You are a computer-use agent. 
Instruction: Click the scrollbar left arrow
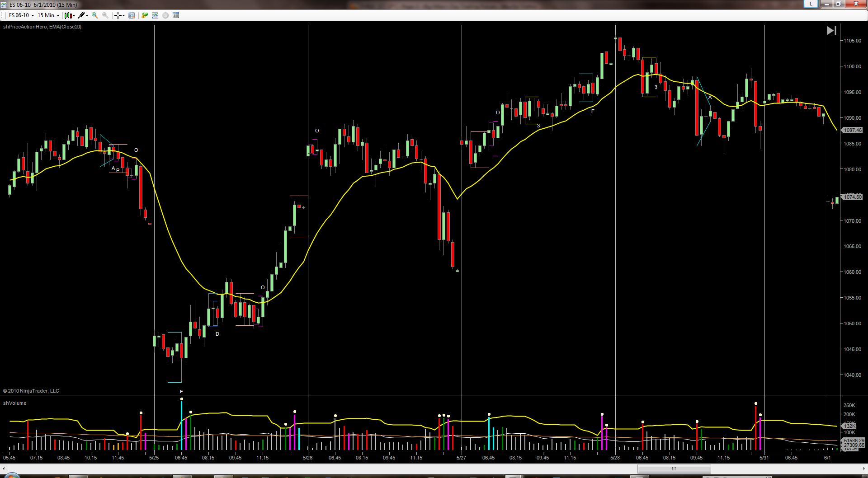4,469
